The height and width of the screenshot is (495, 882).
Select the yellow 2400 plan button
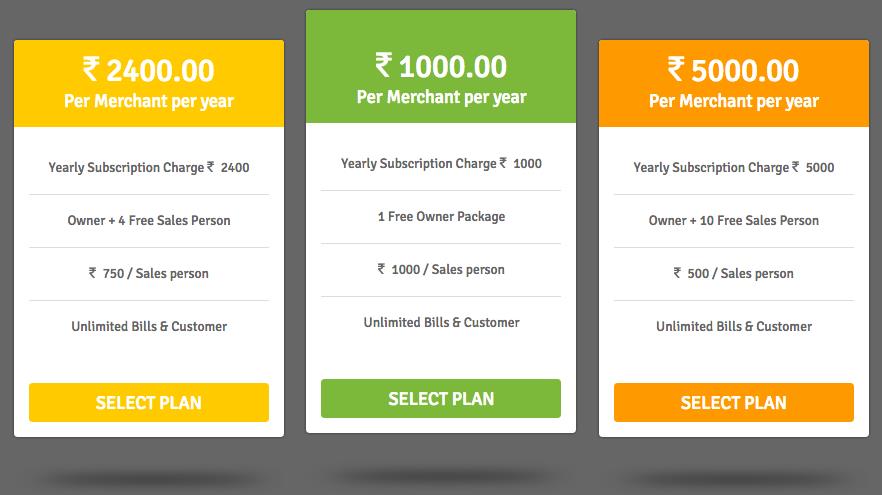[x=148, y=402]
